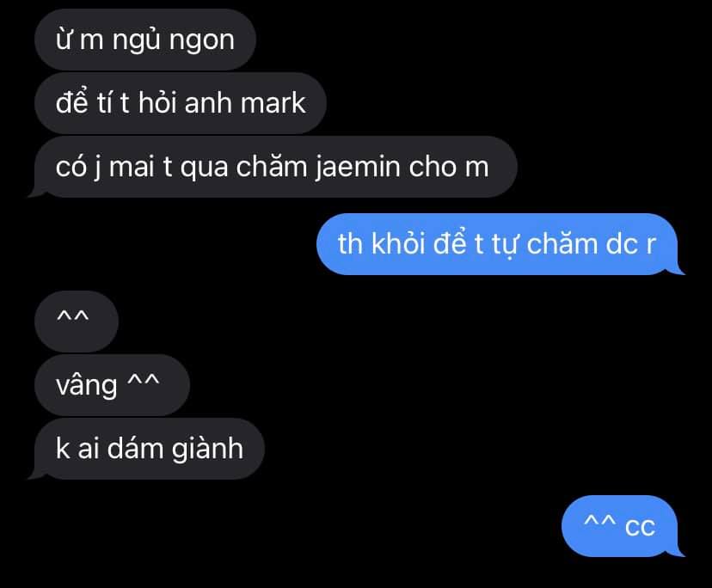Click 'cho m' at the end of third message
Screen dimensions: 712x588
click(x=449, y=167)
